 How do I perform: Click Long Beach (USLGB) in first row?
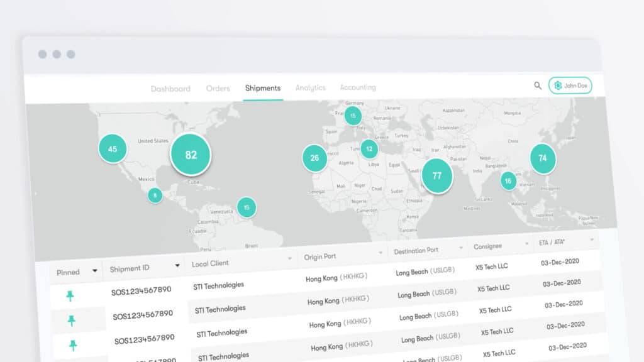coord(426,271)
